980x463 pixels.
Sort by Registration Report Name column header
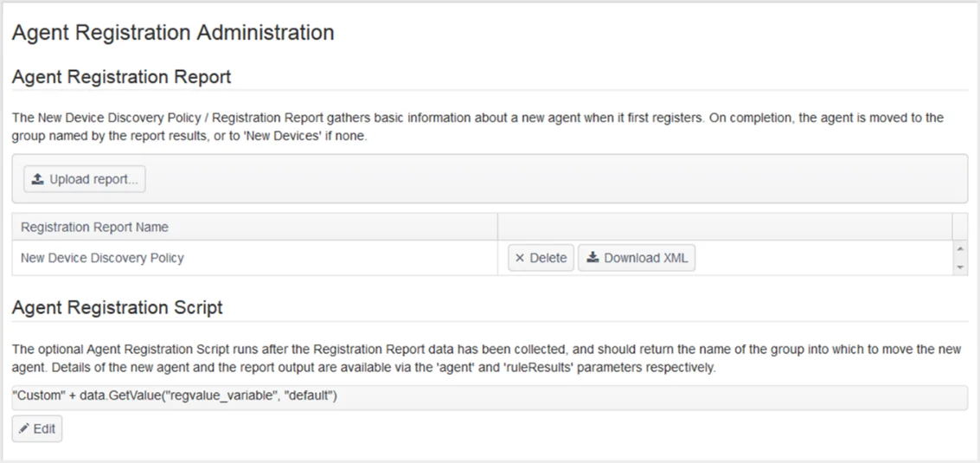coord(95,227)
